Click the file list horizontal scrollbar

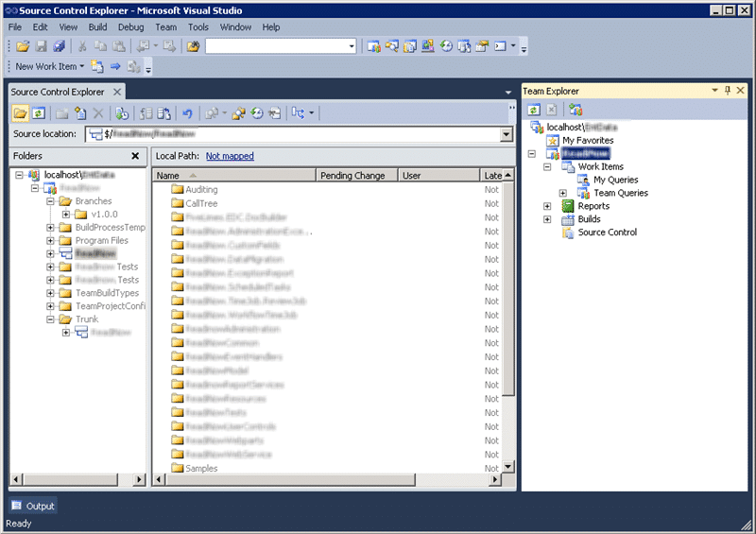[x=291, y=479]
